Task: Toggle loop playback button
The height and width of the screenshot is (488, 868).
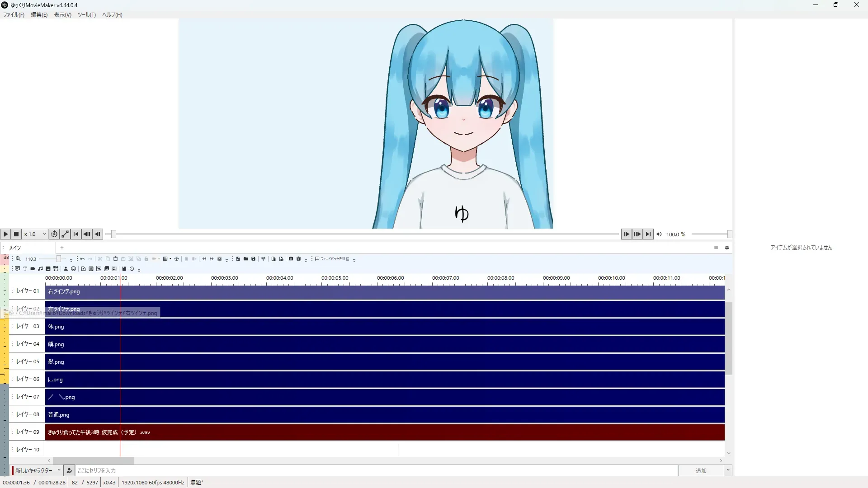Action: click(x=54, y=234)
